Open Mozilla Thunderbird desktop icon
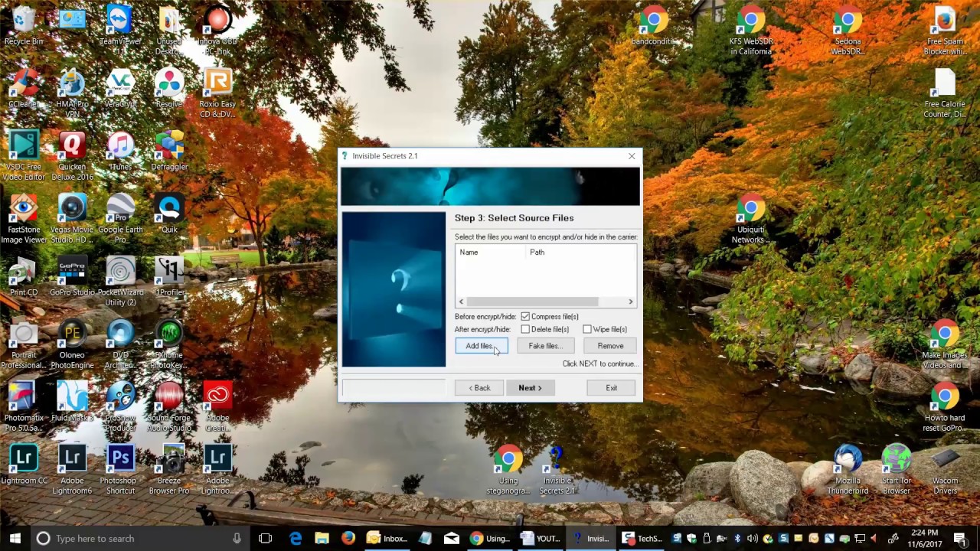 [848, 470]
